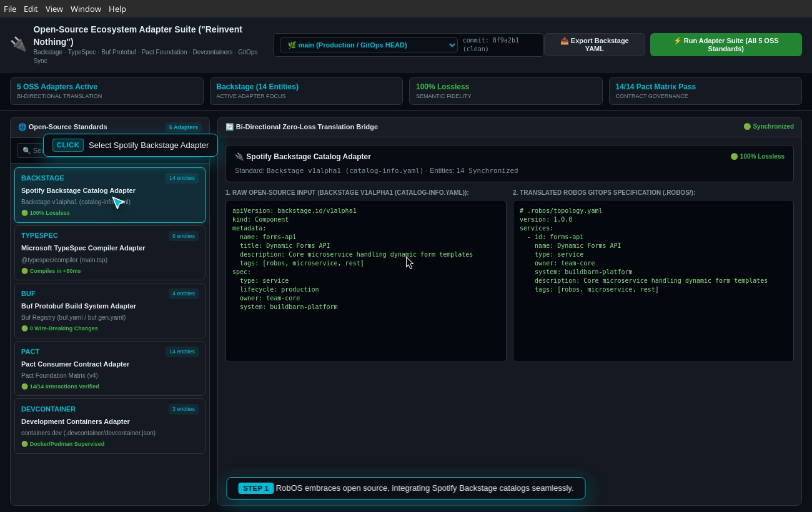Screen dimensions: 812x512
Task: Open the Window menu
Action: [x=86, y=9]
